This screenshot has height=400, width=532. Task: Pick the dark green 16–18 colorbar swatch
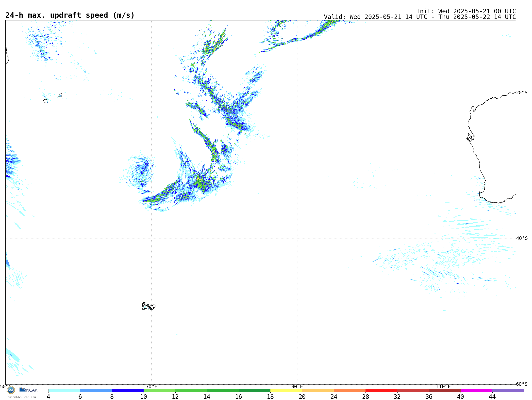pyautogui.click(x=255, y=391)
